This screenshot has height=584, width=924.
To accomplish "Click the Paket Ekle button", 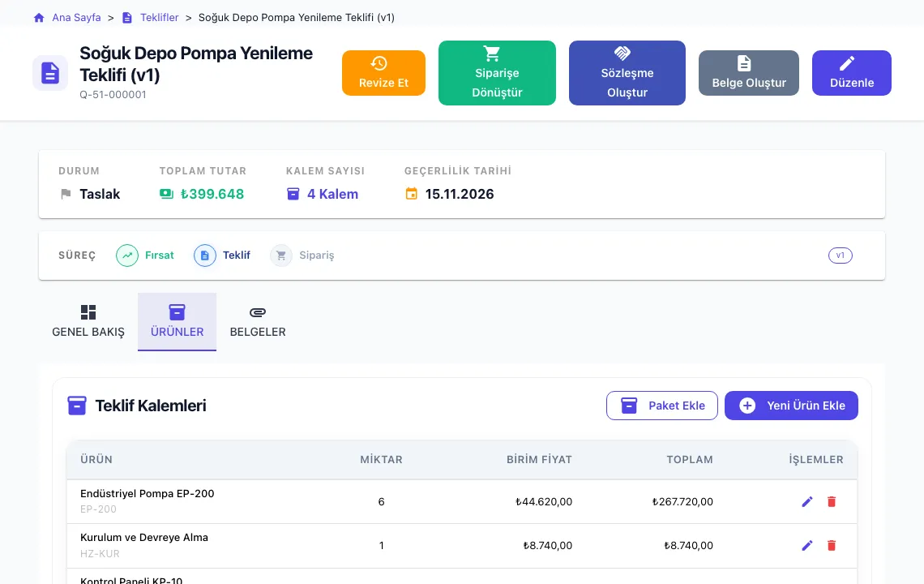I will (x=661, y=406).
